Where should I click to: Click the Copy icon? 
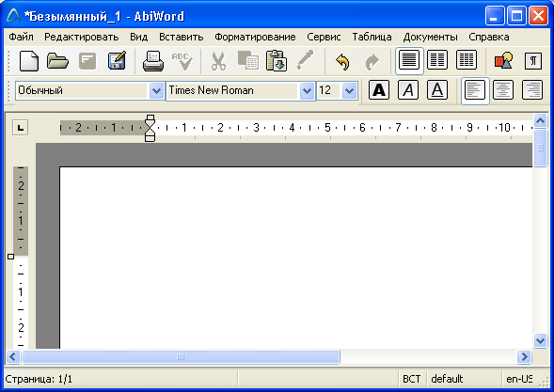point(247,61)
